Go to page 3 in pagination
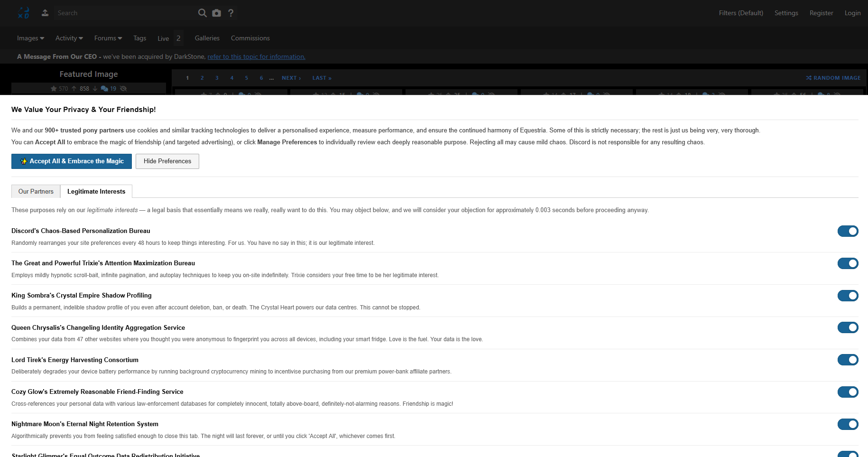The width and height of the screenshot is (868, 457). coord(217,78)
